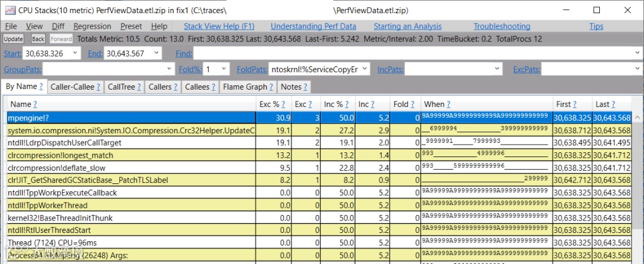Click the Update button
This screenshot has width=644, height=264.
(13, 39)
